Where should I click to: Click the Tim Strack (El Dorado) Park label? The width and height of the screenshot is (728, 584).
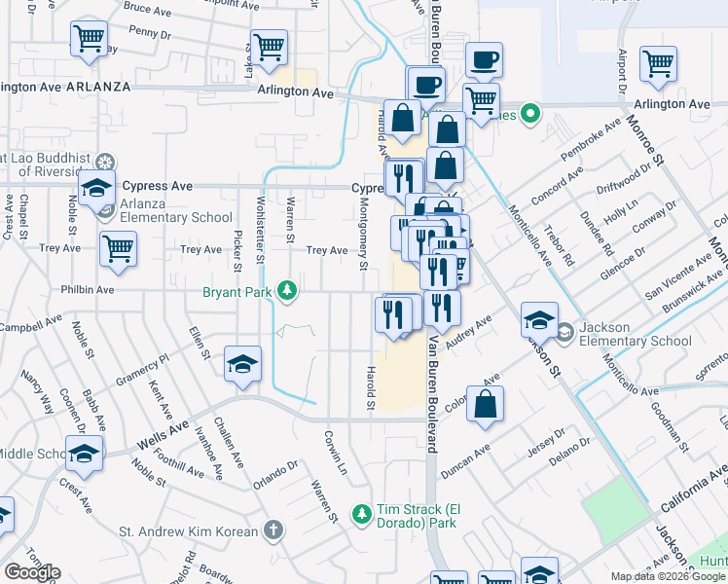pyautogui.click(x=419, y=516)
